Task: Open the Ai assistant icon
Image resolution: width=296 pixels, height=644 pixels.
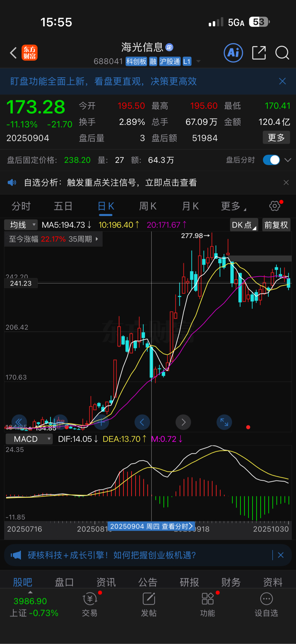Action: point(233,52)
